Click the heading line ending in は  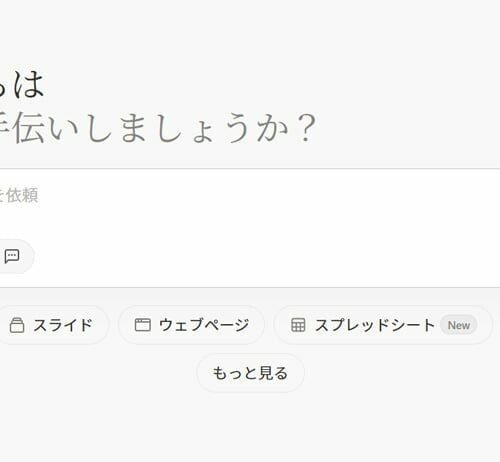pyautogui.click(x=22, y=84)
